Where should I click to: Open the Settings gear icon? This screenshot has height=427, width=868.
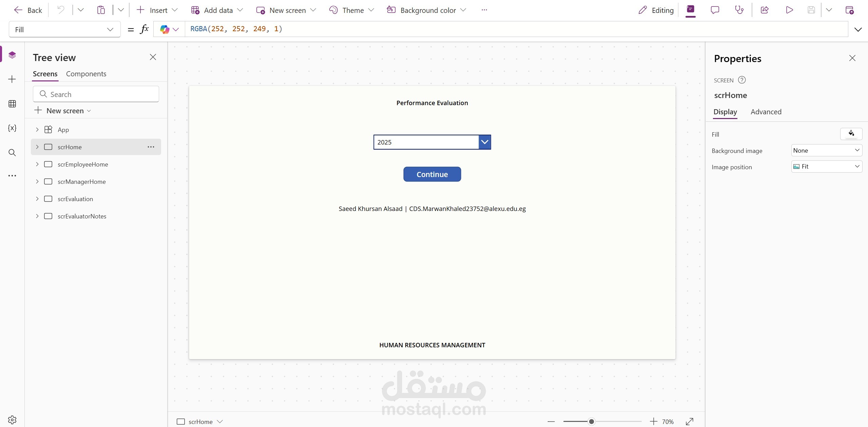(x=12, y=420)
